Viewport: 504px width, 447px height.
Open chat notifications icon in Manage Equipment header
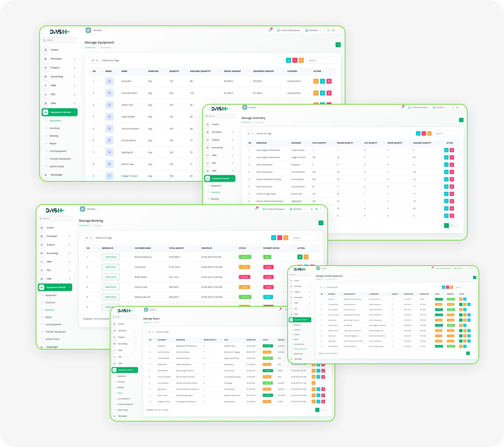[x=270, y=30]
